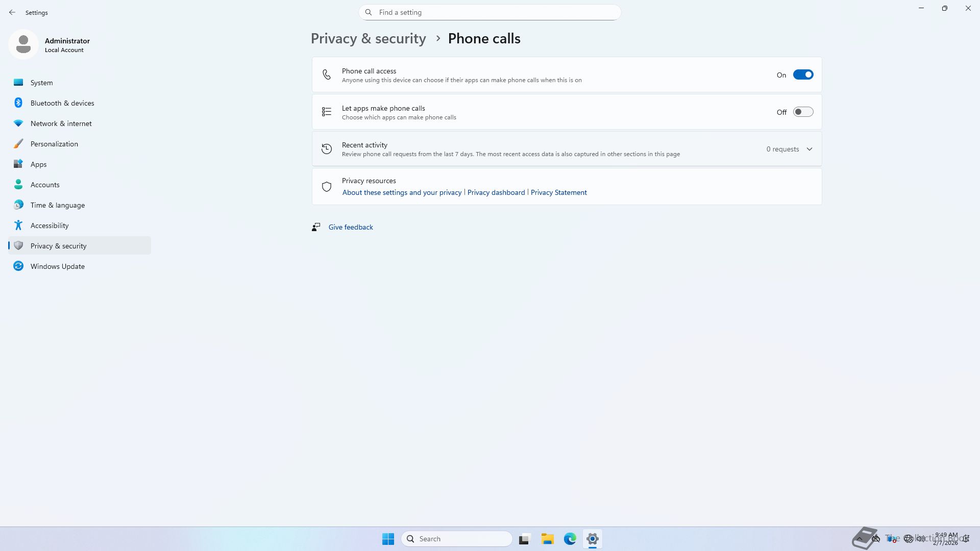Click the back arrow in Settings

pos(12,12)
